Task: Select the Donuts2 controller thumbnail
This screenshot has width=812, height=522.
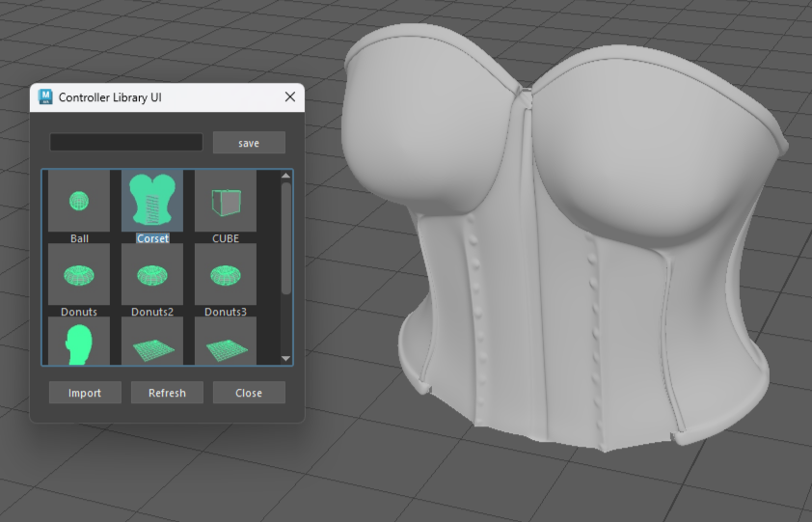Action: 152,274
